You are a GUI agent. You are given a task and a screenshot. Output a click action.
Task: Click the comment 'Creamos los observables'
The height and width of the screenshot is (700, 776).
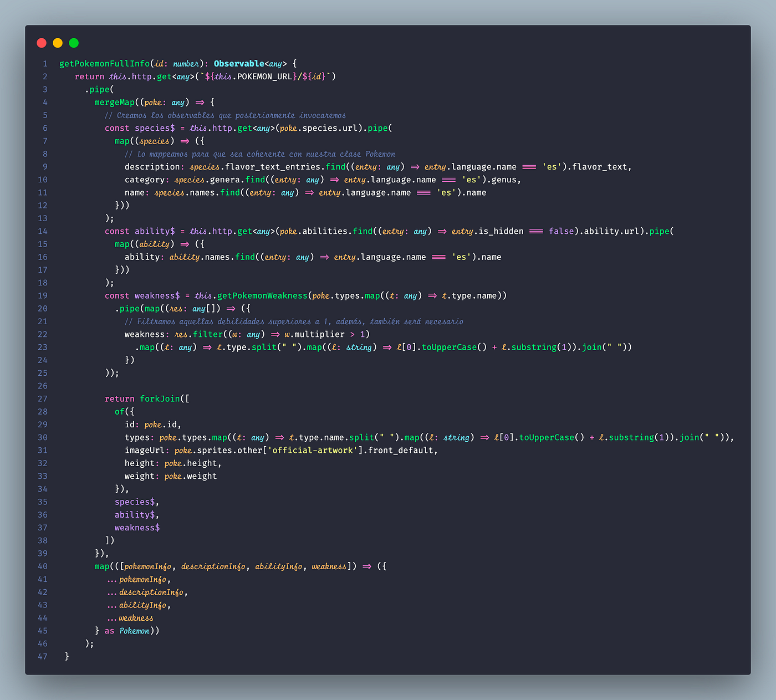pyautogui.click(x=225, y=115)
